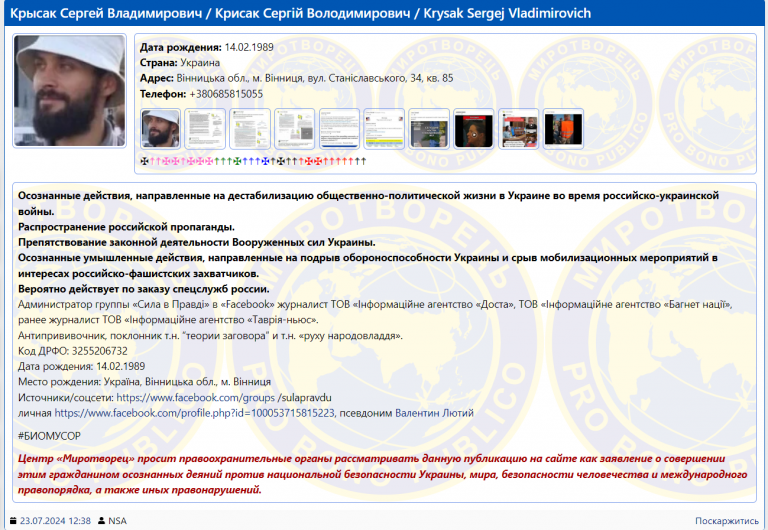Open the facebook.com/groups source link
This screenshot has width=768, height=530.
tap(195, 398)
